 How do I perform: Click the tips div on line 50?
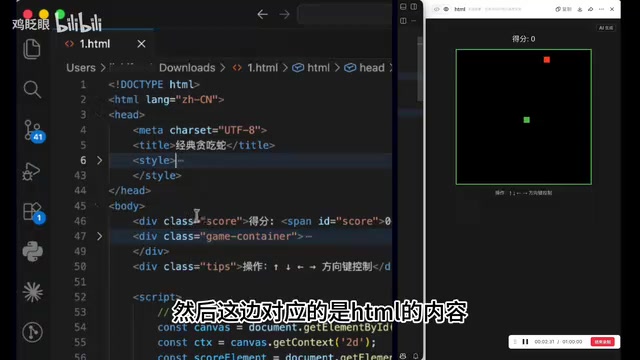(x=262, y=267)
